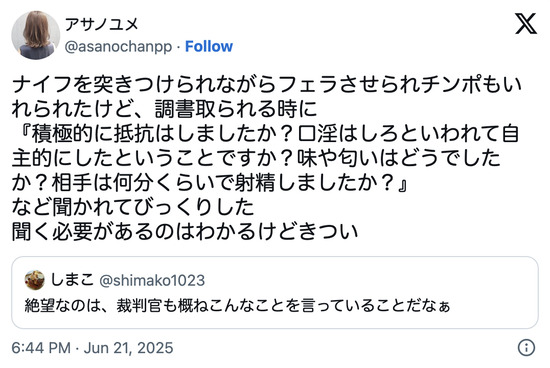Viewport: 550px width, 368px height.
Task: Click the Jun 21, 2025 date
Action: click(x=128, y=348)
